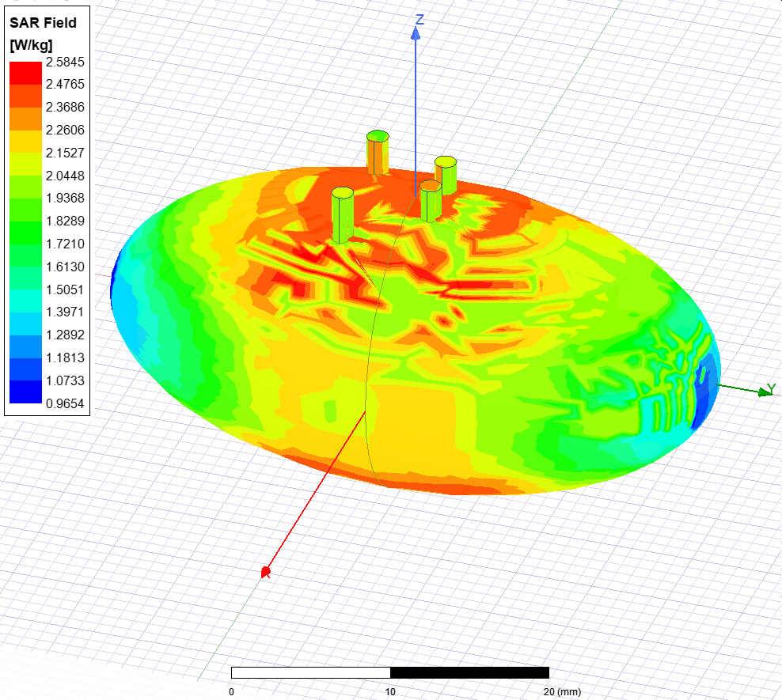Click the legend value 1.3971
Screen dimensions: 782x700
[x=65, y=312]
